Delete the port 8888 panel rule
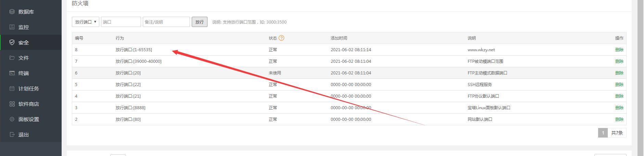 point(619,108)
